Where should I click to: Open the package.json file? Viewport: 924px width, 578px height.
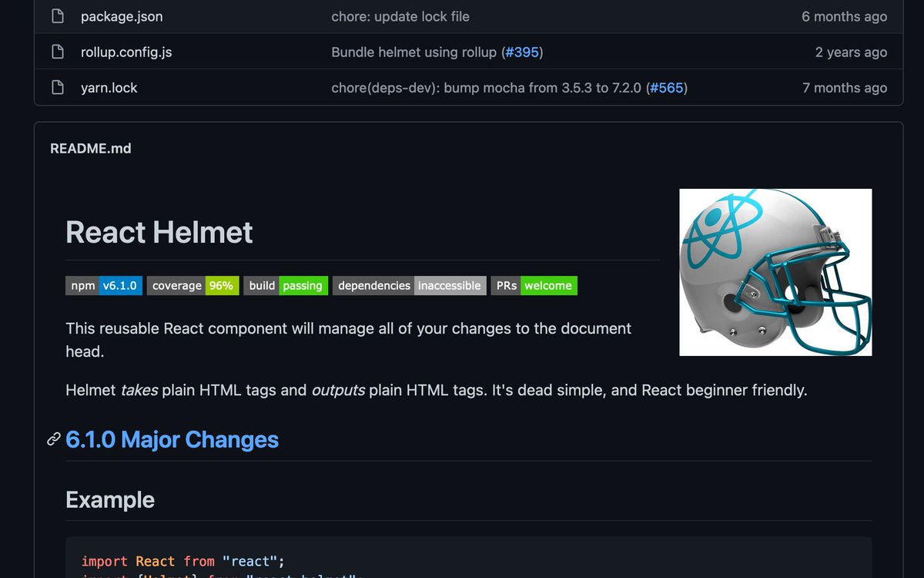click(x=122, y=16)
